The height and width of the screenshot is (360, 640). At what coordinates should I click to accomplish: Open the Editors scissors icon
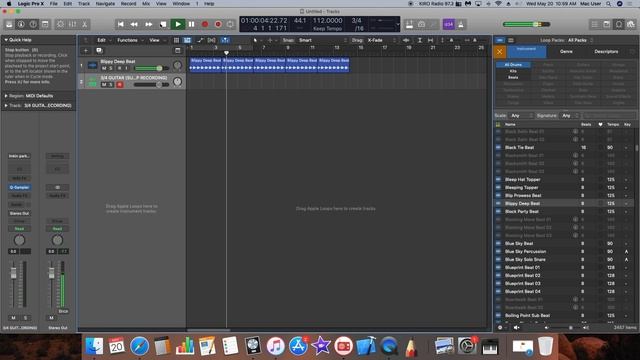click(84, 24)
